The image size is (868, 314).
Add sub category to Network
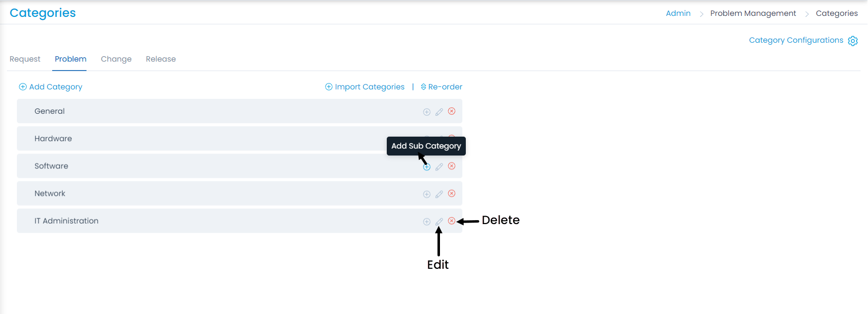coord(427,194)
